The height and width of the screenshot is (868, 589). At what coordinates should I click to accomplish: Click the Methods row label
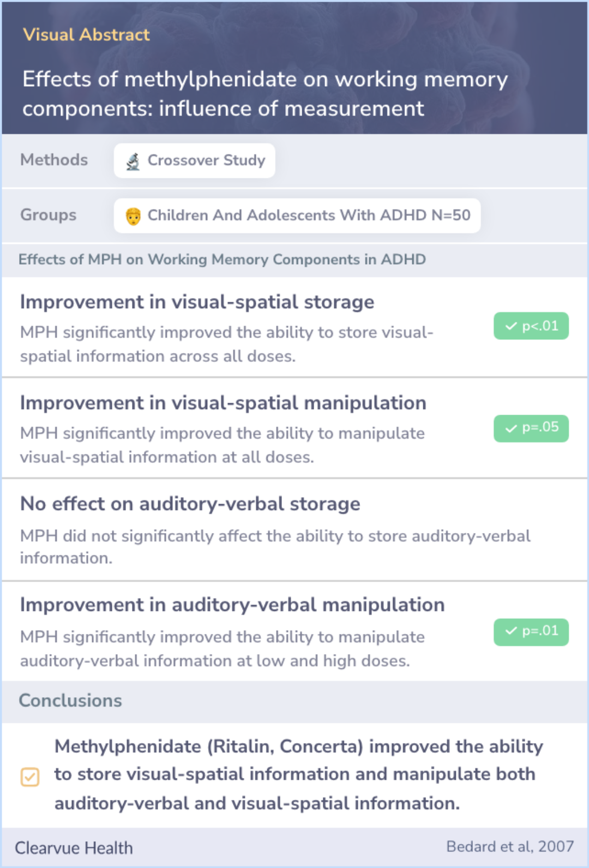pos(54,160)
